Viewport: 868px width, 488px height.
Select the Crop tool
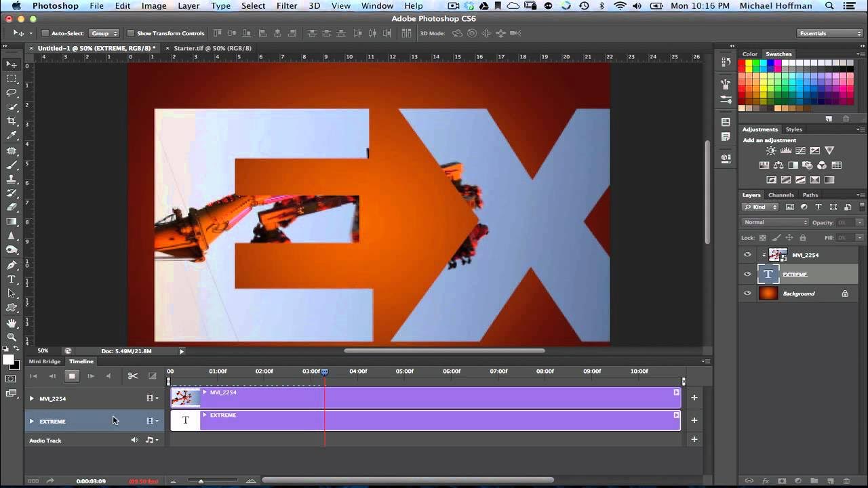[12, 121]
